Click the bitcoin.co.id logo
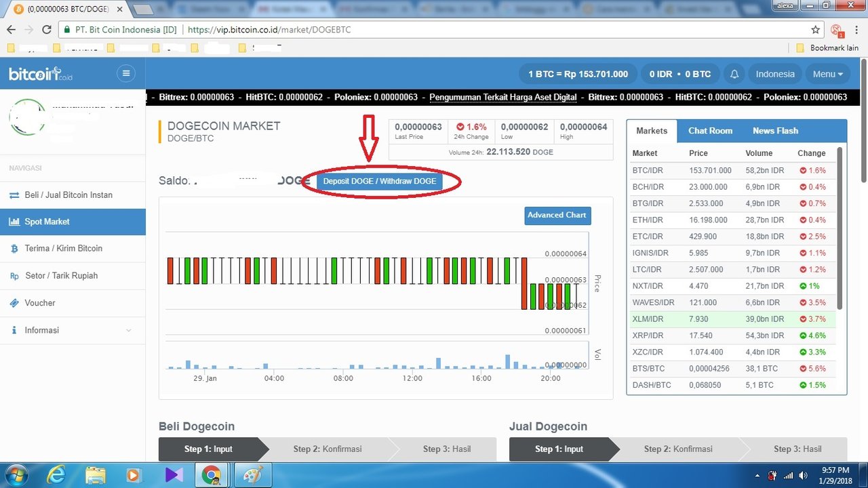Image resolution: width=868 pixels, height=488 pixels. click(41, 74)
